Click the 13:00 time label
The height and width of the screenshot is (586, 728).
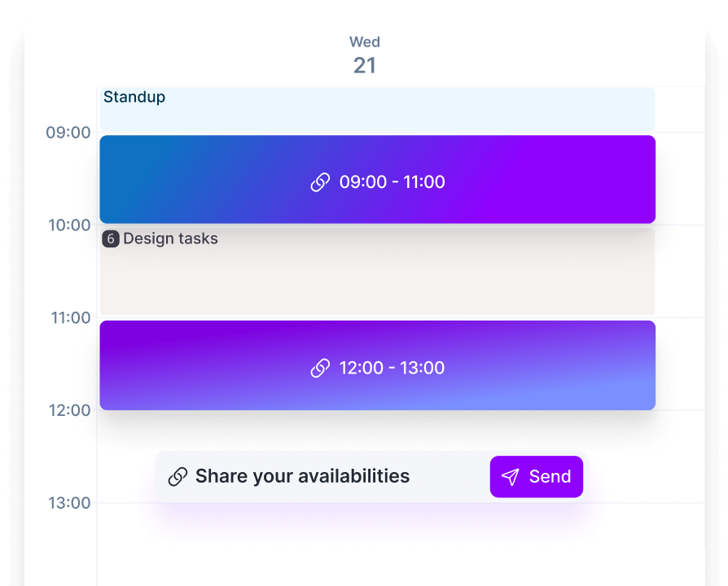(69, 503)
